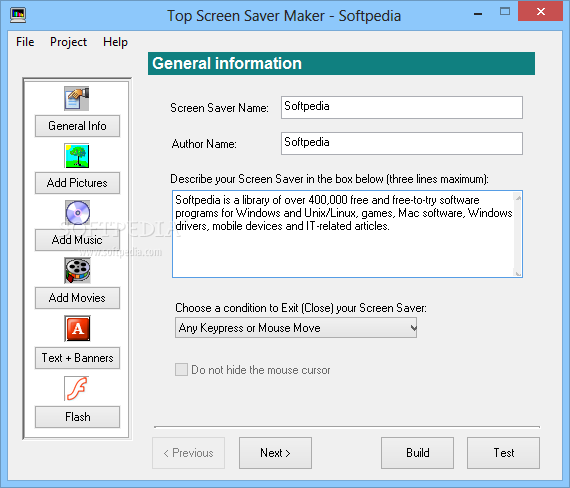The height and width of the screenshot is (488, 570).
Task: Click the application icon in title bar
Action: pyautogui.click(x=18, y=16)
